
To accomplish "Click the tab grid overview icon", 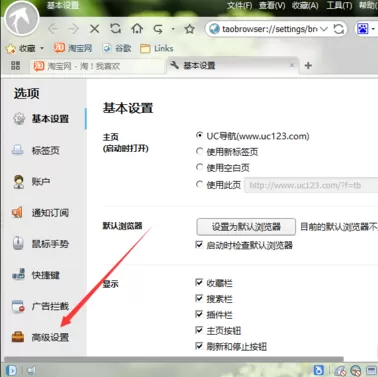I will tap(15, 66).
